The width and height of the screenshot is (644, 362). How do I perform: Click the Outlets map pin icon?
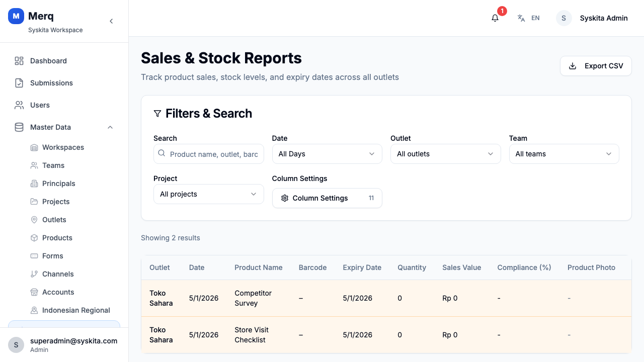click(34, 220)
